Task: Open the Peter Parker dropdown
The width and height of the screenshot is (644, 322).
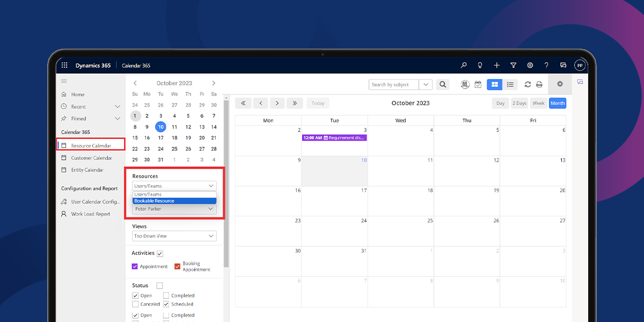Action: click(x=174, y=209)
